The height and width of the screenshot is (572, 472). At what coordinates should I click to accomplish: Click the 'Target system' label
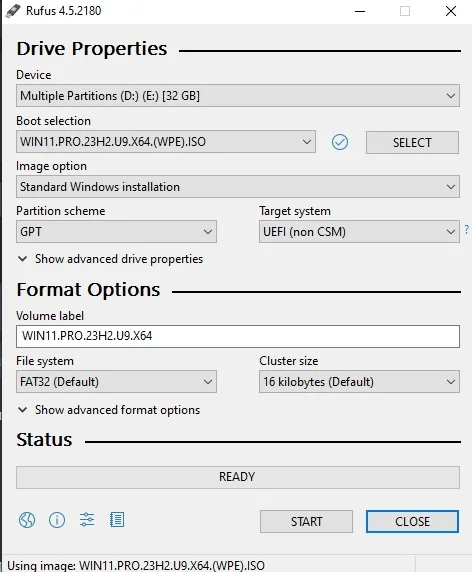point(295,211)
